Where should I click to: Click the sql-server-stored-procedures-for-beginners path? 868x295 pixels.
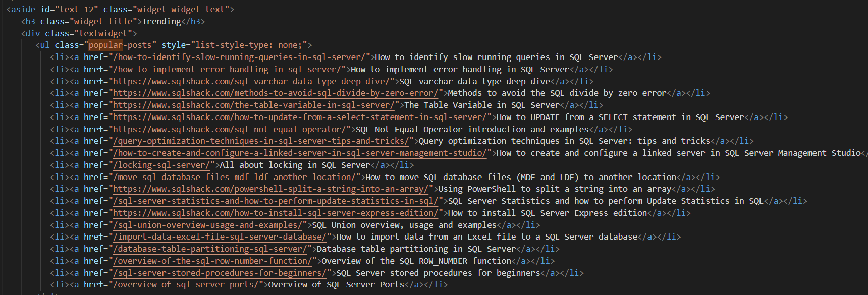(220, 273)
